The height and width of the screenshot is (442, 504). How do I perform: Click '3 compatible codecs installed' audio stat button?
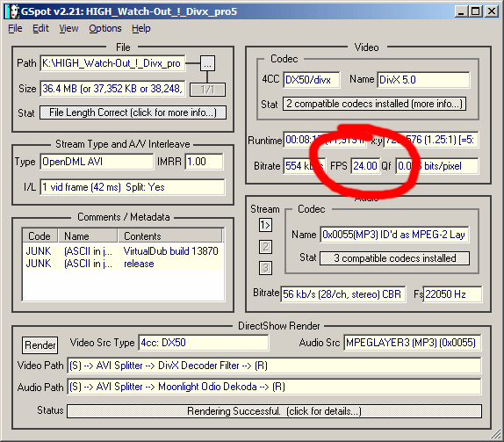coord(394,258)
